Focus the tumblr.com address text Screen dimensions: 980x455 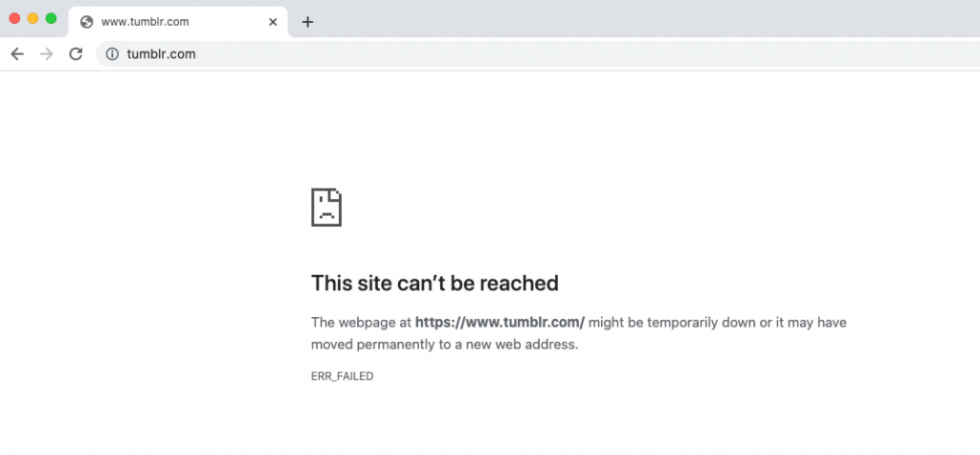[161, 54]
